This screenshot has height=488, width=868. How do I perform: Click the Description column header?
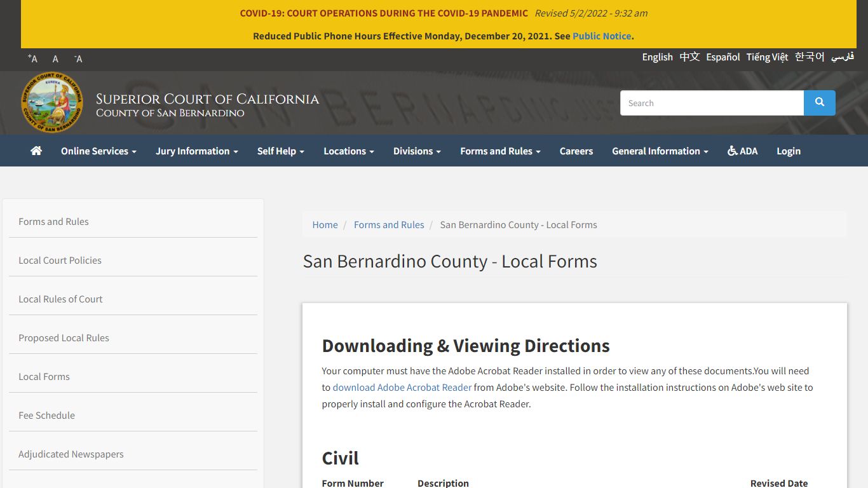pyautogui.click(x=443, y=484)
